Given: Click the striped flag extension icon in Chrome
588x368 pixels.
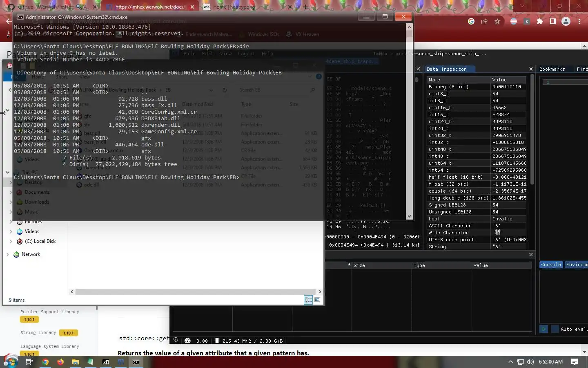Looking at the screenshot, I should [x=514, y=21].
